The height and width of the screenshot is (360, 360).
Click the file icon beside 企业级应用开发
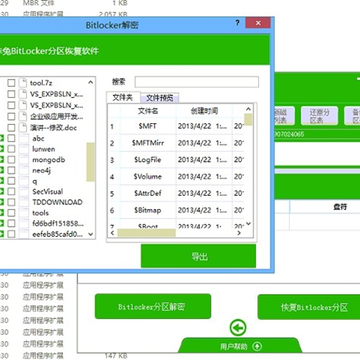23,116
